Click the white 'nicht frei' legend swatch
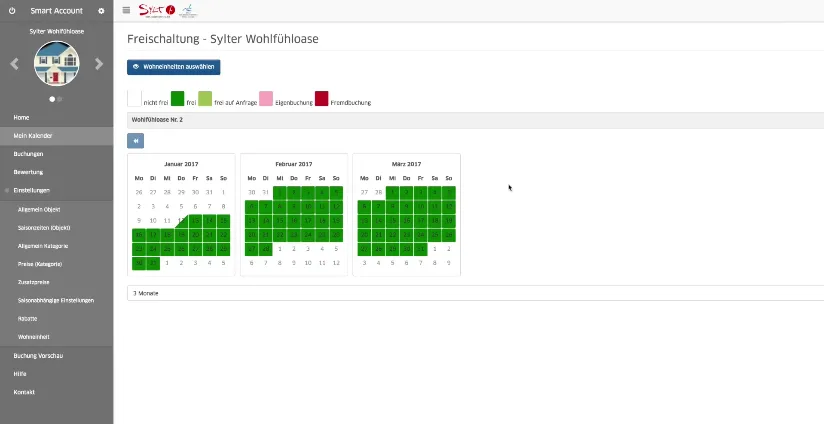This screenshot has height=424, width=824. coord(135,99)
